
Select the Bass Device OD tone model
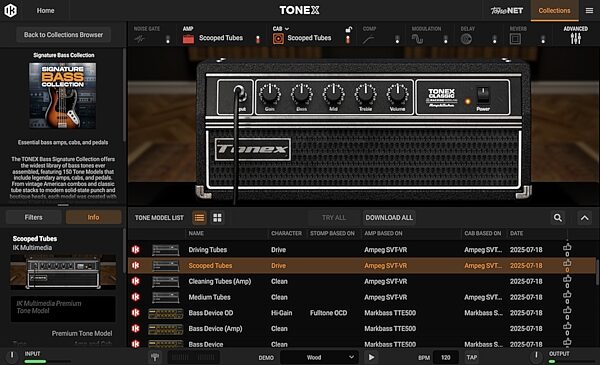[x=362, y=313]
